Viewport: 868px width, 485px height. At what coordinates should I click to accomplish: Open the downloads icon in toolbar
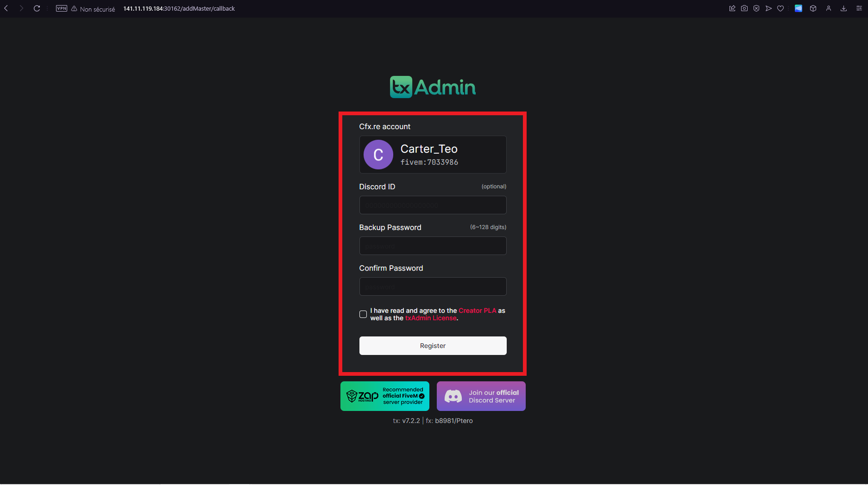pyautogui.click(x=843, y=8)
